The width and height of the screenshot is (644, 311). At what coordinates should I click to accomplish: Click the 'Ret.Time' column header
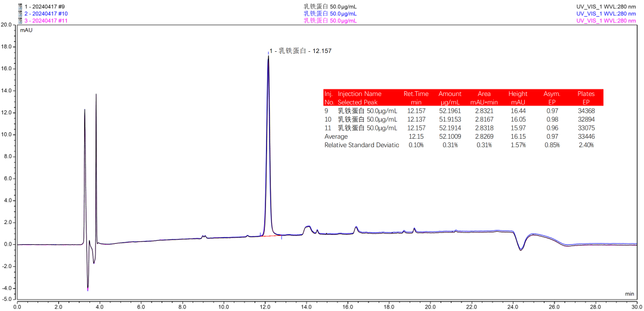417,94
